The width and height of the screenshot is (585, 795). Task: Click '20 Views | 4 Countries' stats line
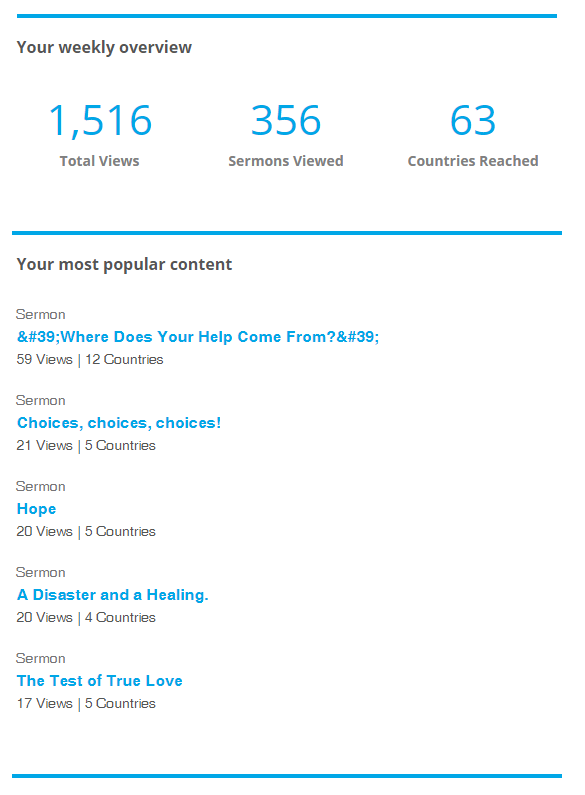pos(86,618)
